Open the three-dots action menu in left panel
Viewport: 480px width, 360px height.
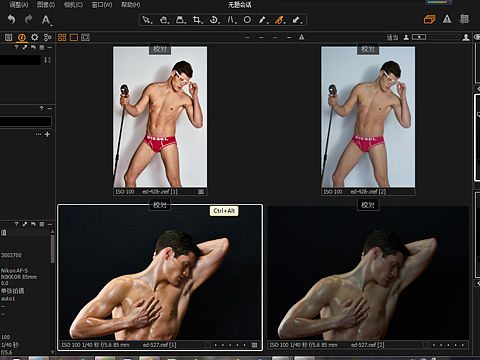(x=39, y=134)
